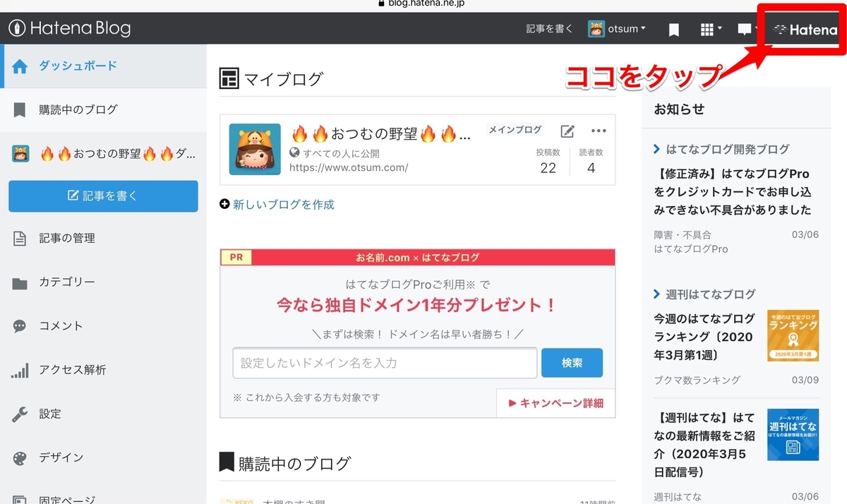Click the 検索 button
Image resolution: width=847 pixels, height=504 pixels.
572,363
